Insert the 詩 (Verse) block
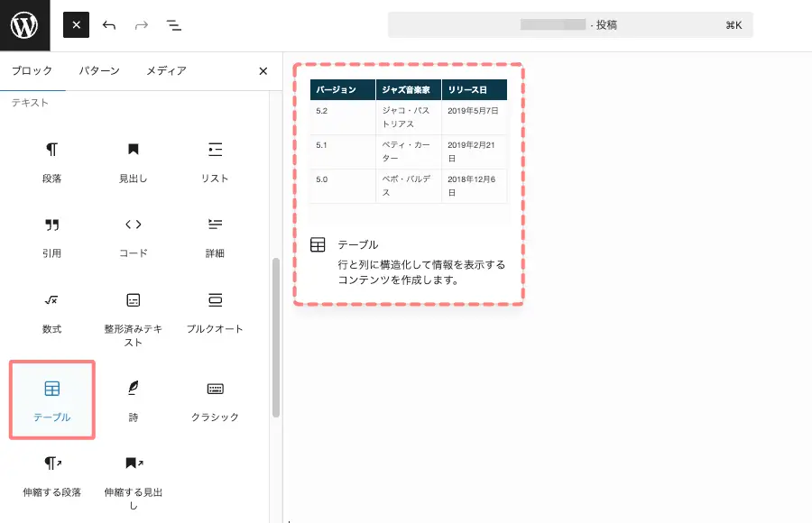 tap(133, 397)
